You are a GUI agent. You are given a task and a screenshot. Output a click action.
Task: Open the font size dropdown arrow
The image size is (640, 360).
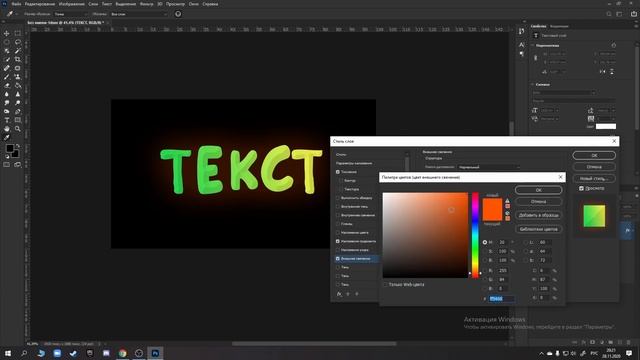click(x=557, y=110)
